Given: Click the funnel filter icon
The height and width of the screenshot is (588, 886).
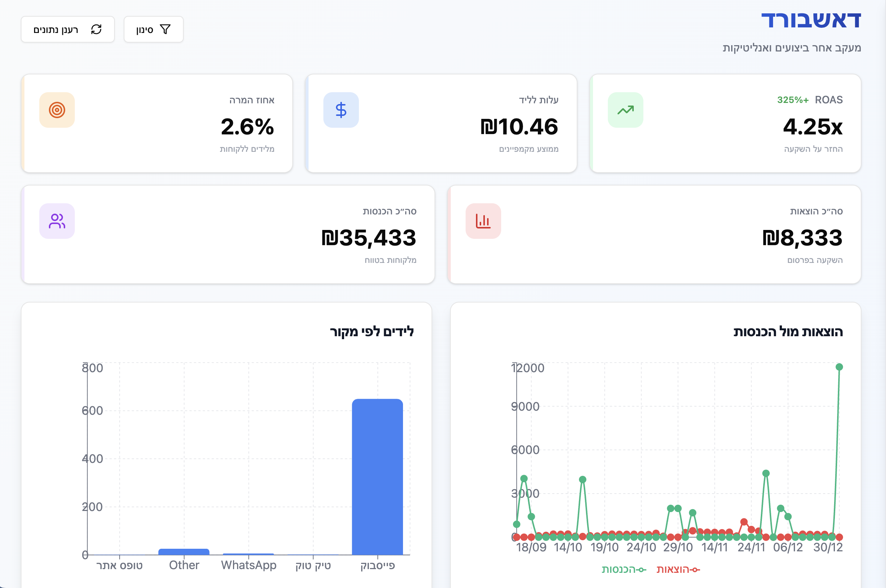Looking at the screenshot, I should pos(165,29).
